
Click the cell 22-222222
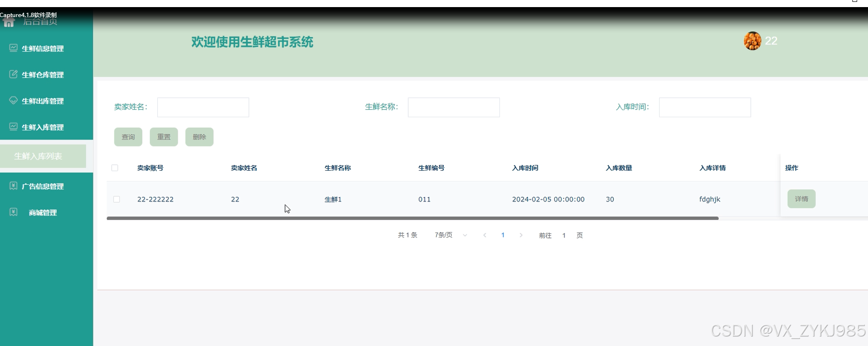click(x=155, y=199)
